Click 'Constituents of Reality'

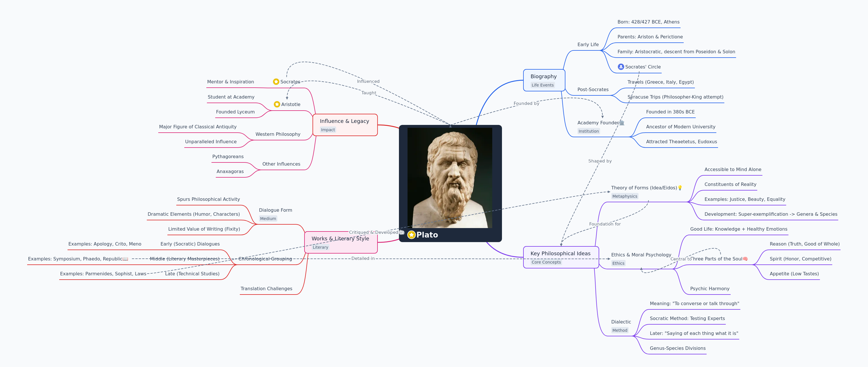730,185
